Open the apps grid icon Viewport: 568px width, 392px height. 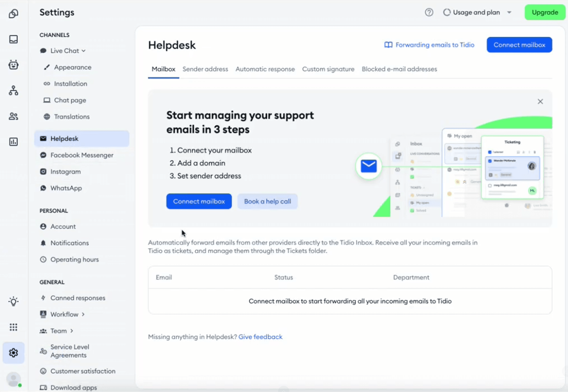(13, 327)
